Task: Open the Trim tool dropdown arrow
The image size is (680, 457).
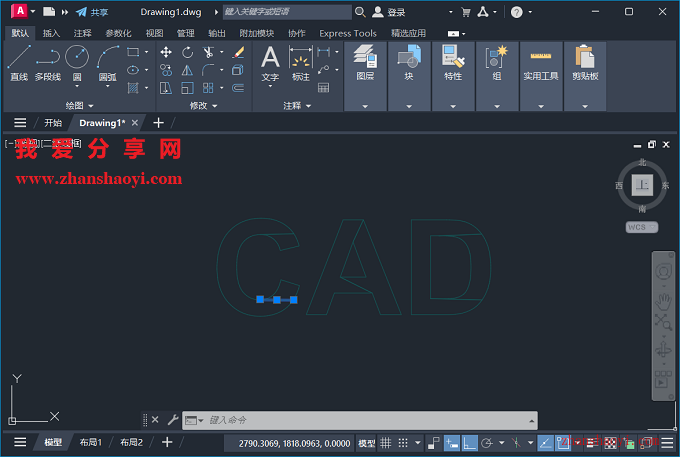Action: tap(222, 52)
